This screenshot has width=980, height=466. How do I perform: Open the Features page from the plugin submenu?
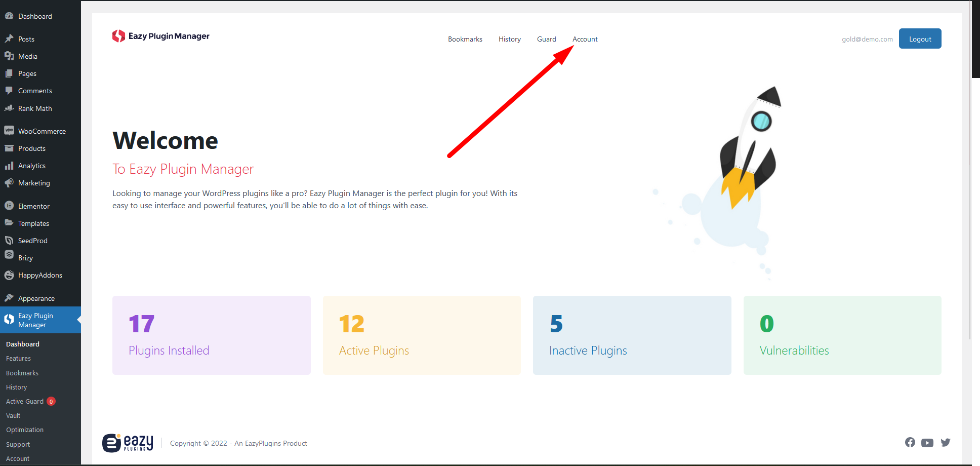click(18, 358)
